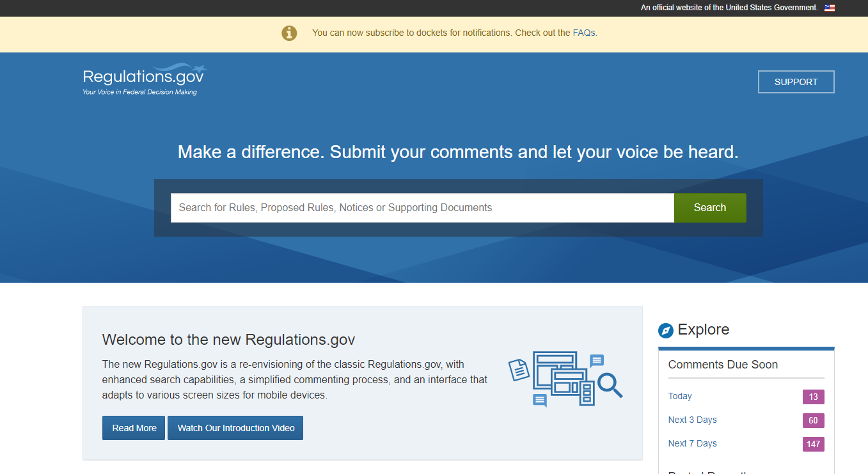Image resolution: width=868 pixels, height=474 pixels.
Task: Click the US flag icon at top right
Action: click(x=829, y=8)
